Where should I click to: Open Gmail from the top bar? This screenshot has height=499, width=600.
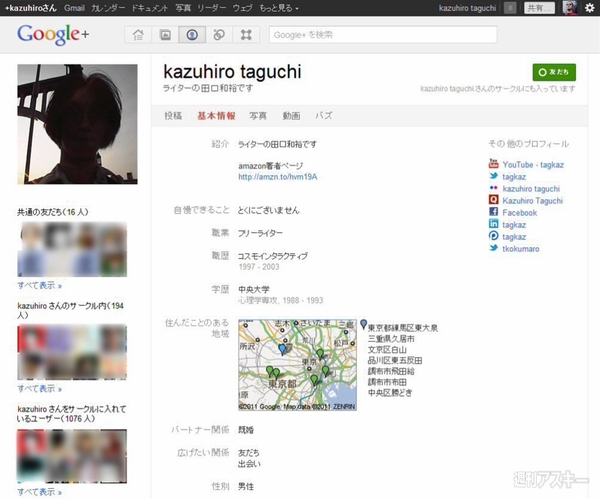click(74, 8)
